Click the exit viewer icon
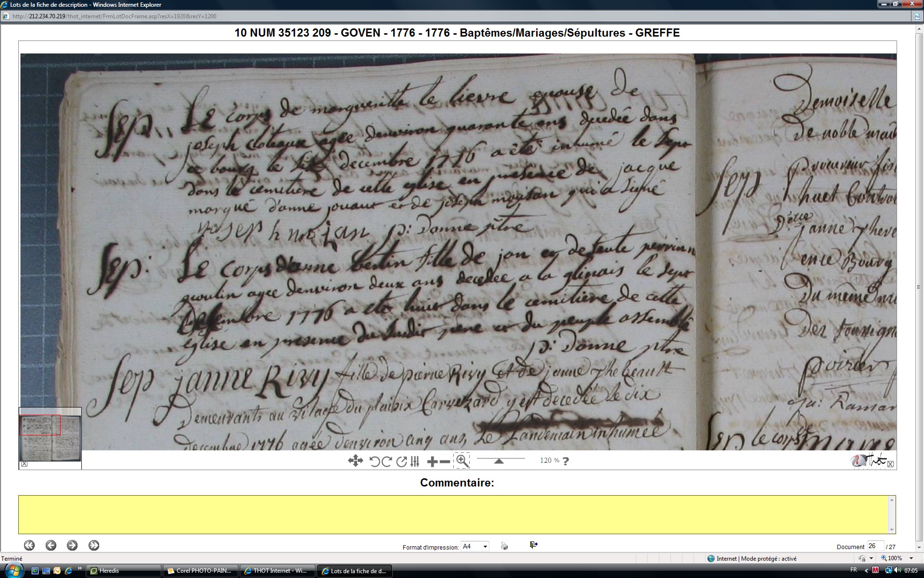Image resolution: width=924 pixels, height=578 pixels. (533, 545)
